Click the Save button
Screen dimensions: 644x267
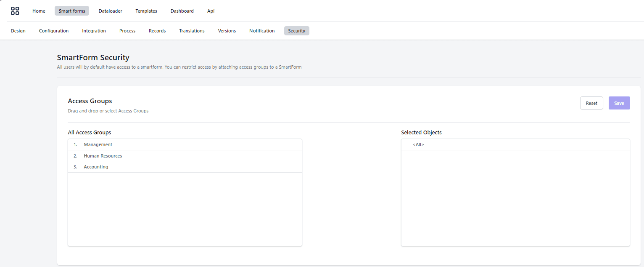click(x=619, y=103)
